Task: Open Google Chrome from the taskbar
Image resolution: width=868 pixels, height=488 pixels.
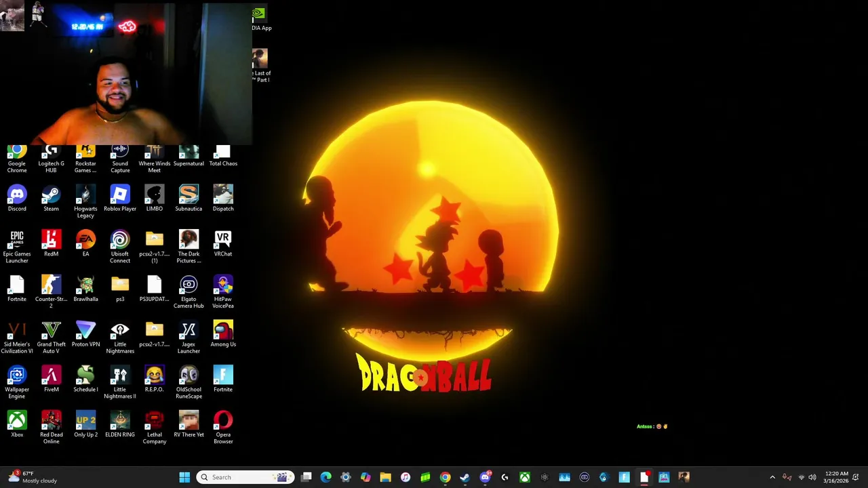Action: click(445, 477)
